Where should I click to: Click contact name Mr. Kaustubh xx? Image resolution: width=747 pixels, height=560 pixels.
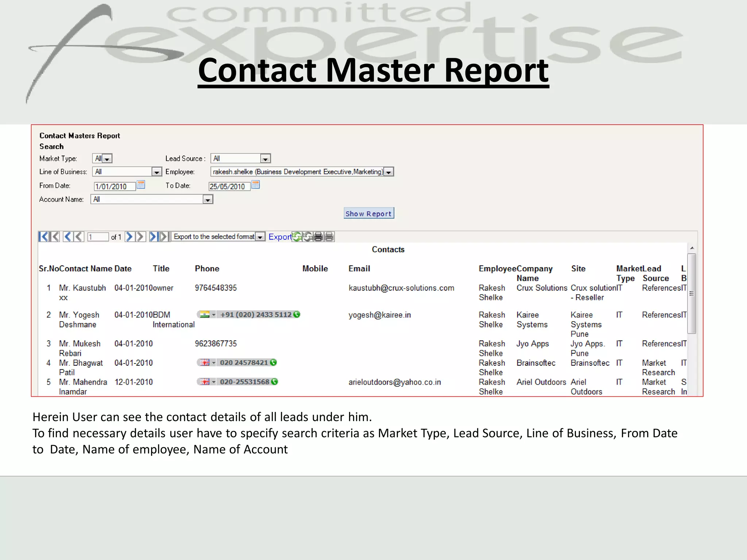tap(82, 293)
